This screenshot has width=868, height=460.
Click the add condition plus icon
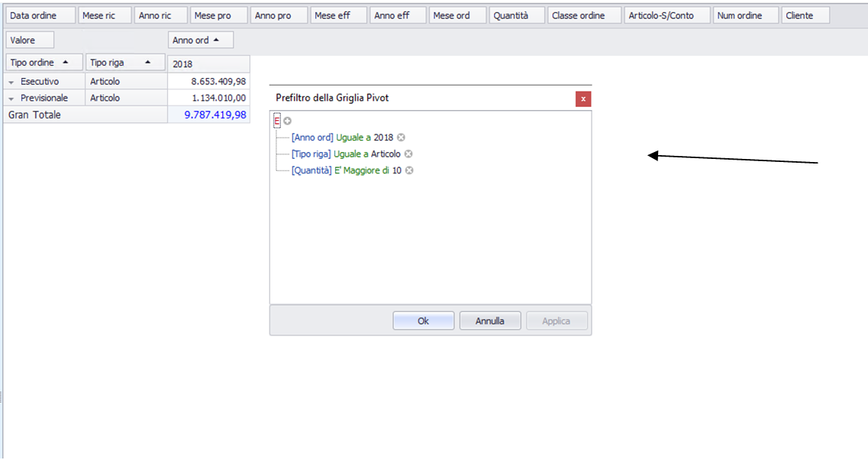[x=288, y=121]
